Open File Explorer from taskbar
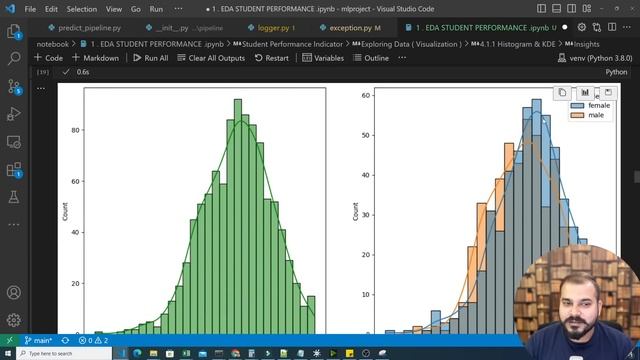Viewport: 640px width, 360px height. (x=153, y=353)
